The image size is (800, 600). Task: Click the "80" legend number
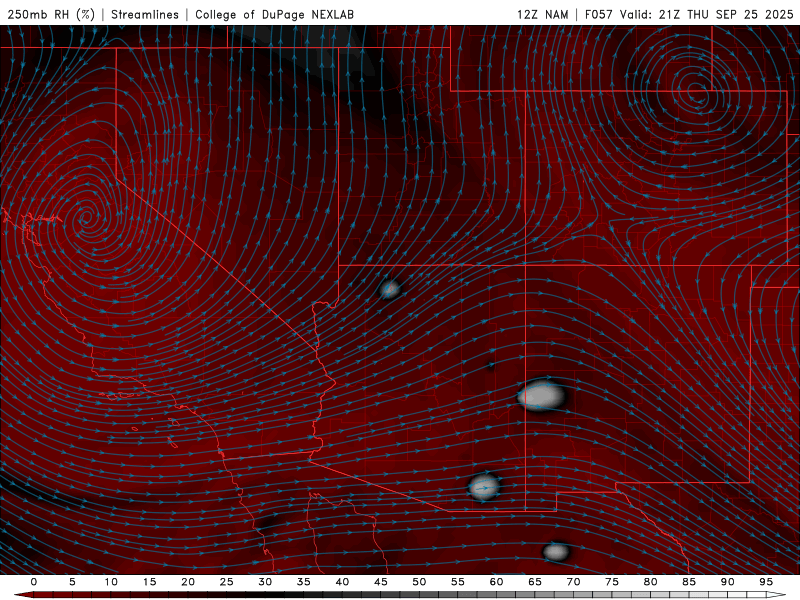point(650,582)
